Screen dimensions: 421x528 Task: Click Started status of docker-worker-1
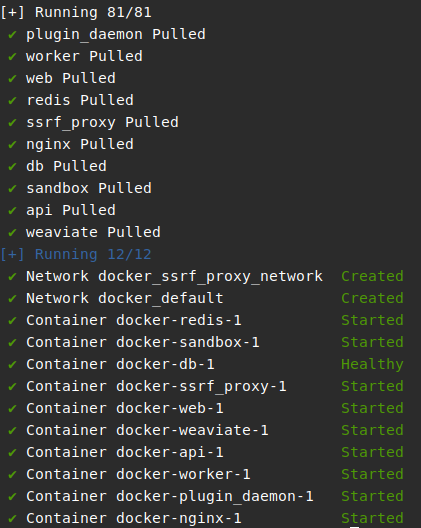coord(372,474)
